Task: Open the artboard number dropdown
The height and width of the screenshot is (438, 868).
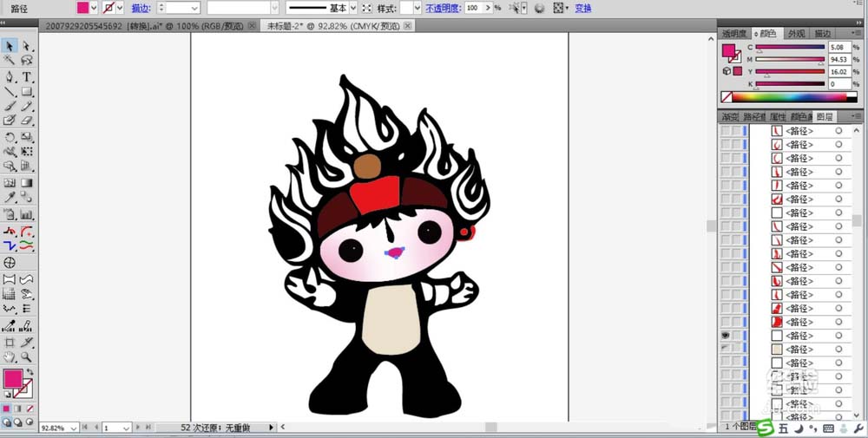Action: 126,428
